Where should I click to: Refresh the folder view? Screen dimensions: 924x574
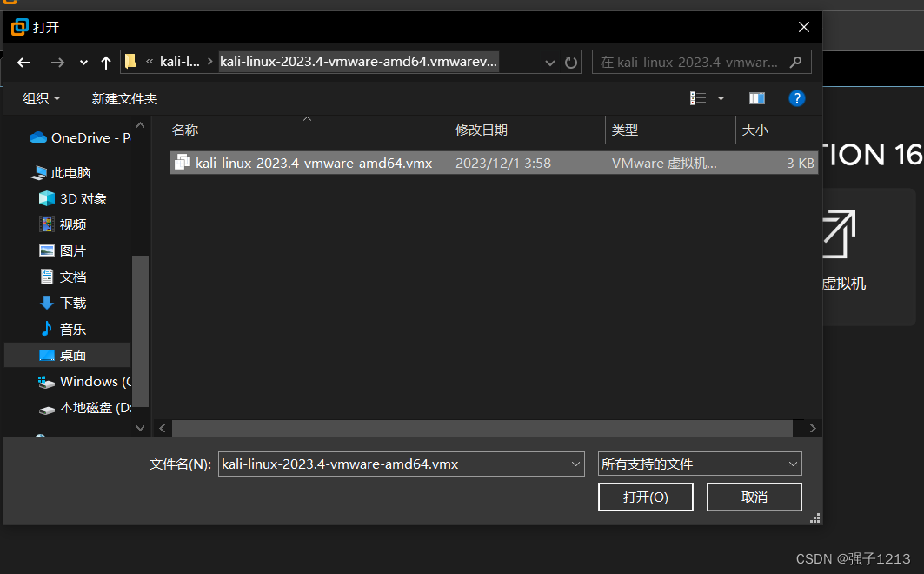(572, 62)
